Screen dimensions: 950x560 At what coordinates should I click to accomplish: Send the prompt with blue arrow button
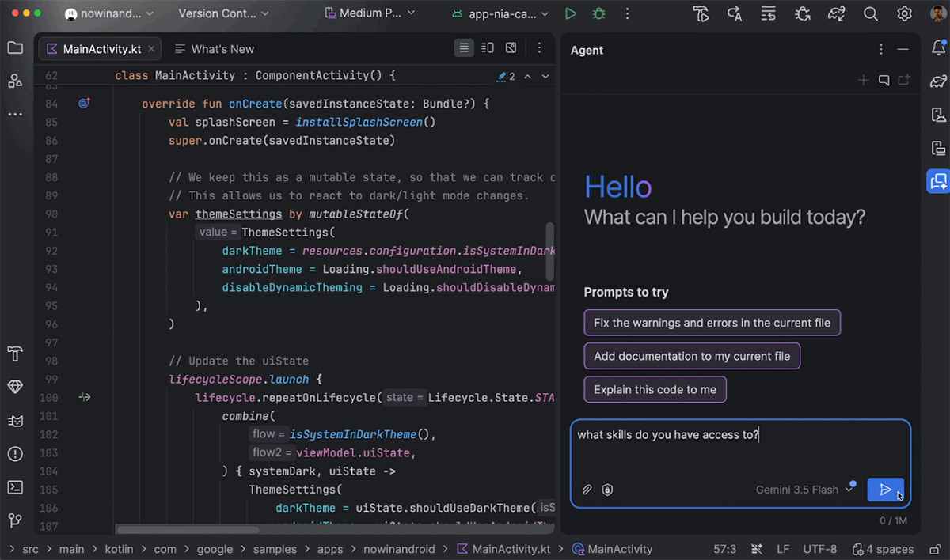[x=885, y=490]
